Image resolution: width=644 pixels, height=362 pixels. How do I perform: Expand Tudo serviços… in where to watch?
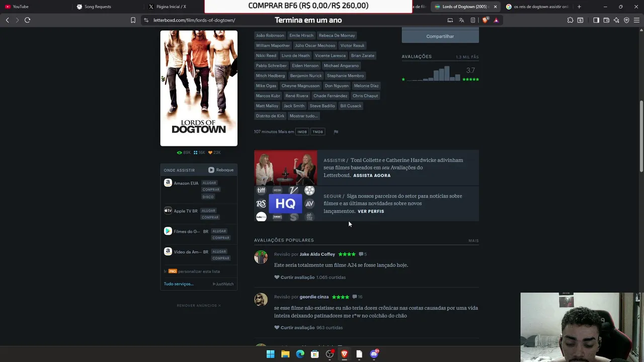[179, 284]
